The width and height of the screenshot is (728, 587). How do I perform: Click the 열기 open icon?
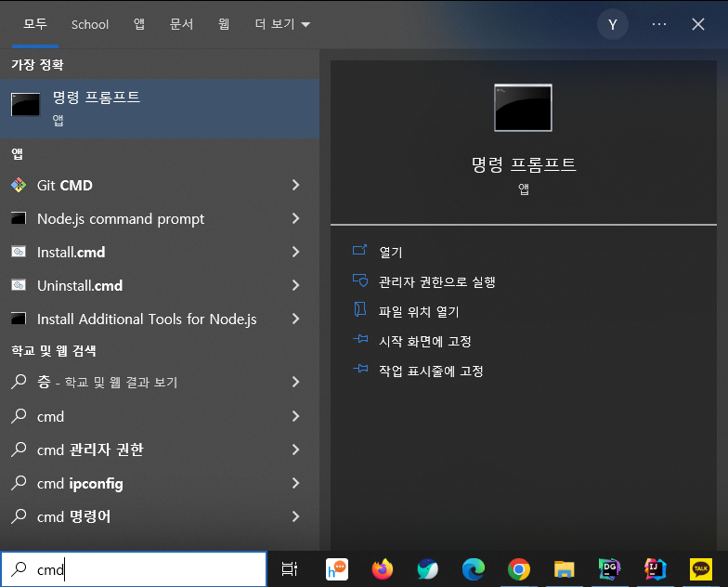click(360, 251)
